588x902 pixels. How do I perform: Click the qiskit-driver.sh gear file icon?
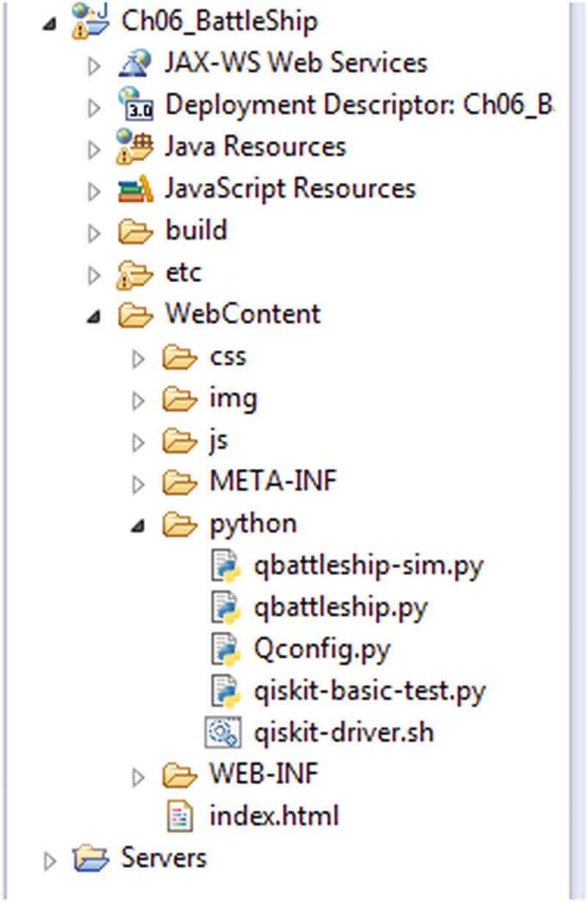[x=222, y=733]
